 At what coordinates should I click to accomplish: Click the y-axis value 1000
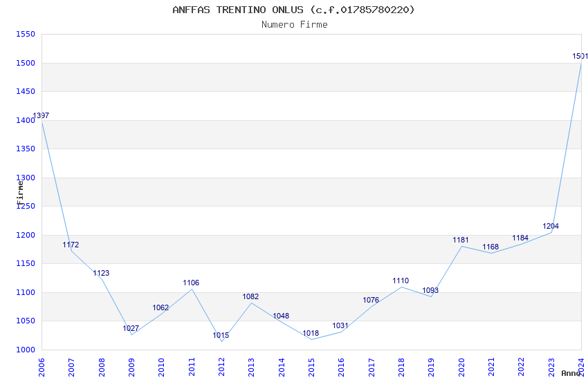pyautogui.click(x=26, y=350)
